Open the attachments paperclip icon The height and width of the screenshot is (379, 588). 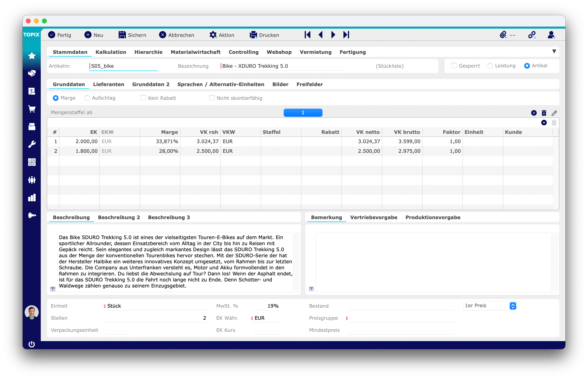503,35
